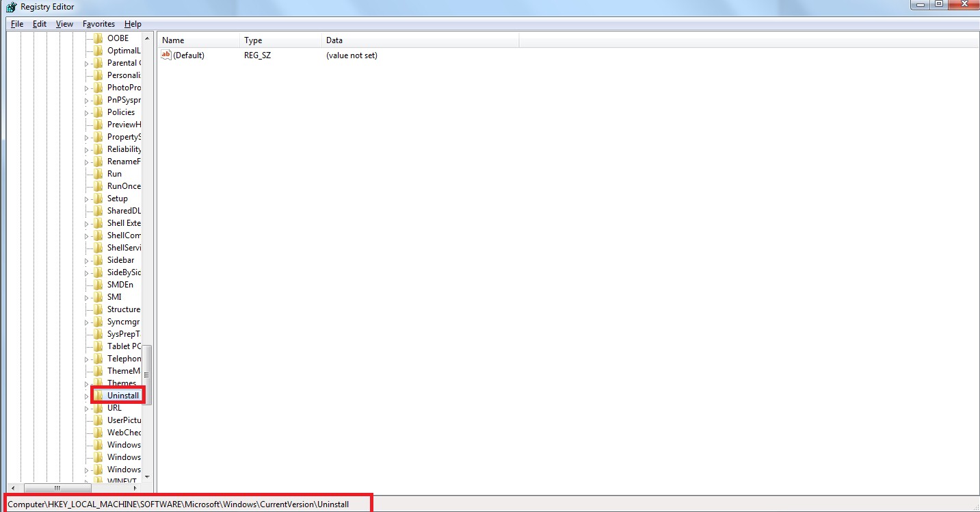Sort values by the Name column header
Image resolution: width=980 pixels, height=512 pixels.
tap(198, 40)
